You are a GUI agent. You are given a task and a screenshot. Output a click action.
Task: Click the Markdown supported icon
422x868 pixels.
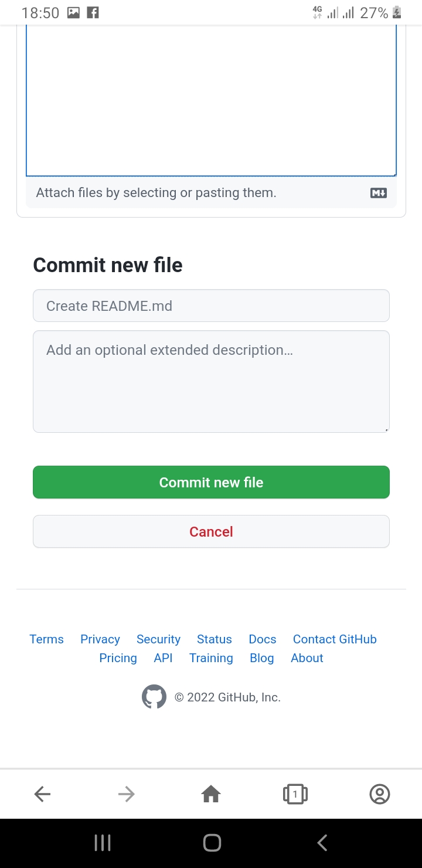coord(379,193)
